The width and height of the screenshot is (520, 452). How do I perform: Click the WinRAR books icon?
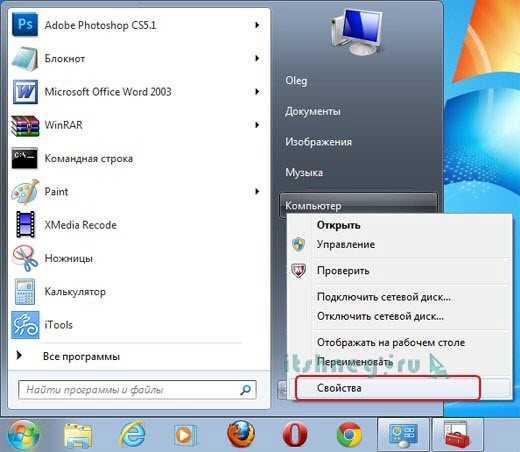point(25,125)
